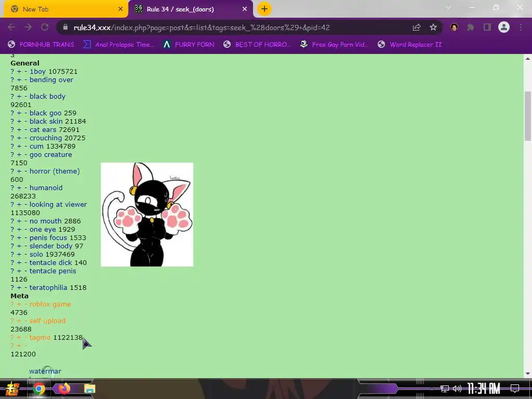532x399 pixels.
Task: Open the cat character thumbnail image
Action: click(x=147, y=215)
